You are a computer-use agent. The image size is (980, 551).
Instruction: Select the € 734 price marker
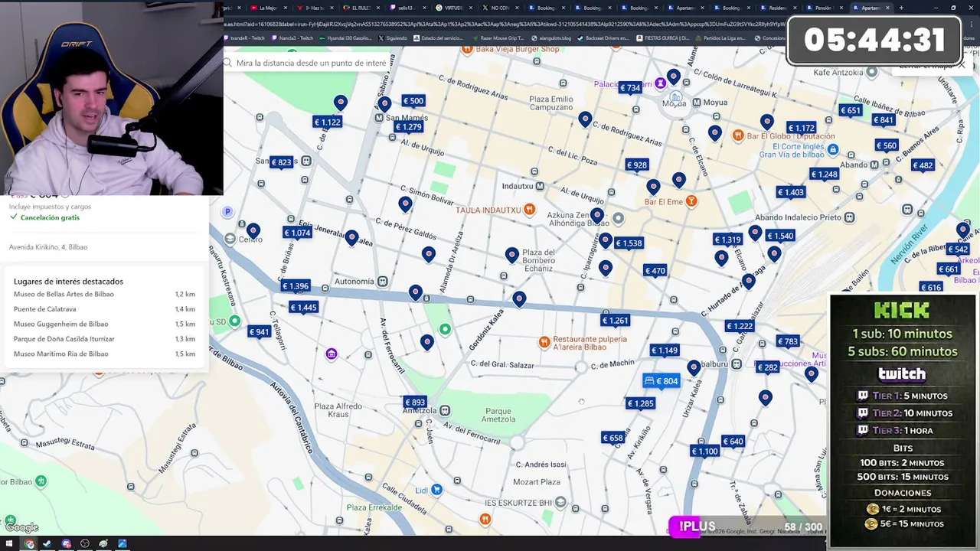(x=629, y=87)
